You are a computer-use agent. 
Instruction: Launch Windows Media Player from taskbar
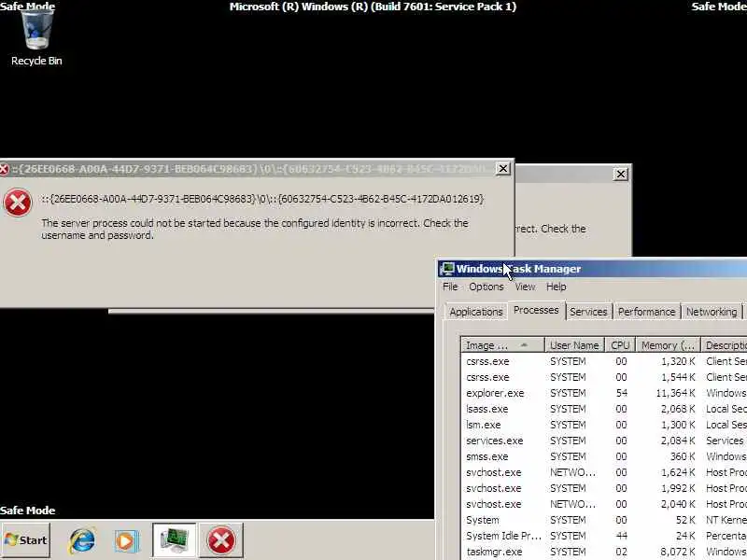click(126, 541)
